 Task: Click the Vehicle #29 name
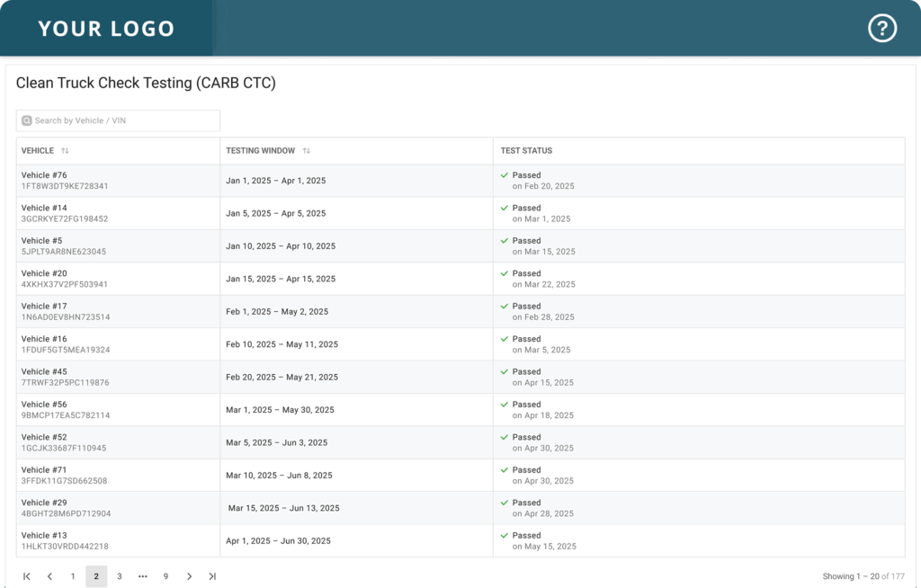pyautogui.click(x=44, y=503)
